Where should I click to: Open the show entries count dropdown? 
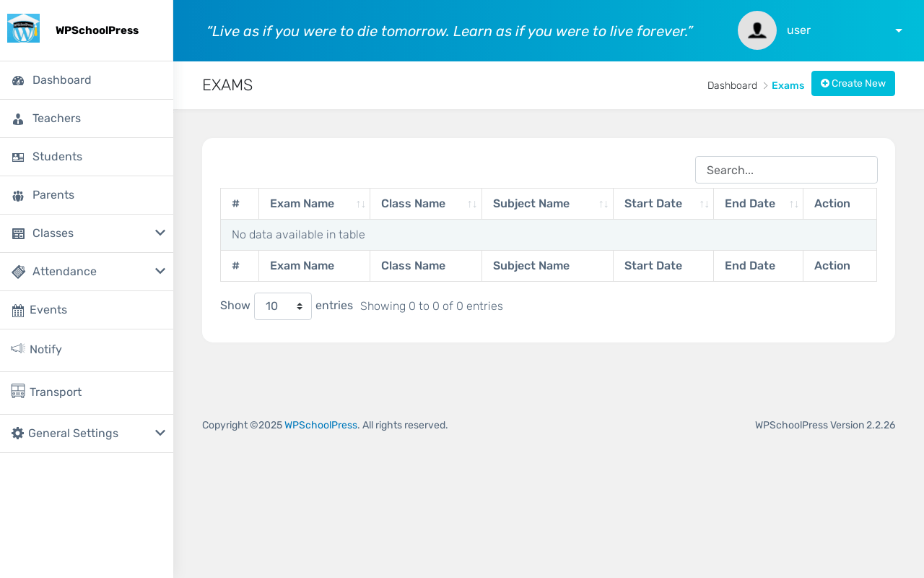click(283, 306)
